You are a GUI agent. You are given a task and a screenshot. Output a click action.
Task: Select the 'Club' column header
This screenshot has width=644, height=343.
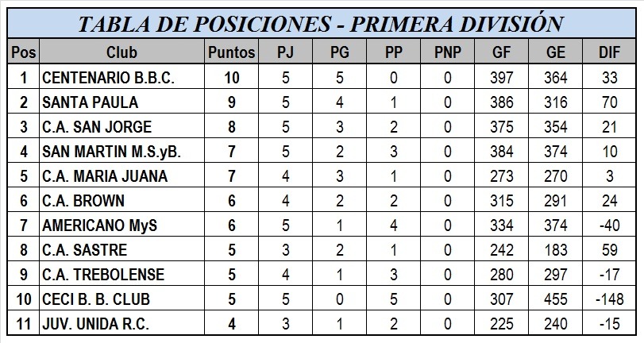point(122,52)
